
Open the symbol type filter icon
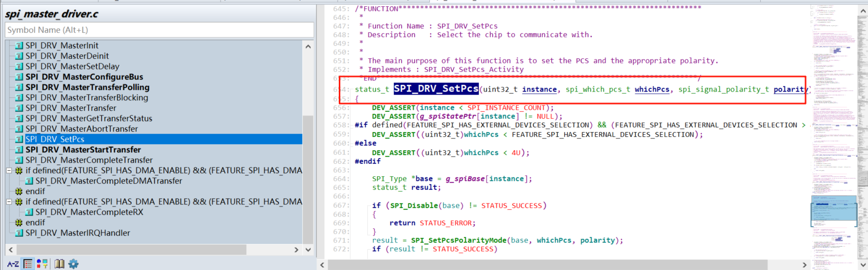(42, 264)
